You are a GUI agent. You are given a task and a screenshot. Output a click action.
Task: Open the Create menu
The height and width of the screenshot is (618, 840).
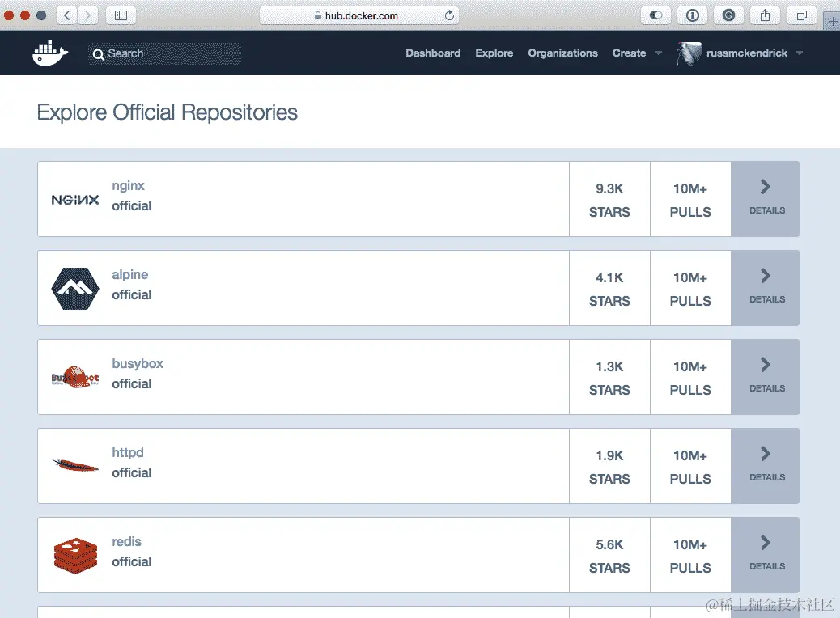629,53
